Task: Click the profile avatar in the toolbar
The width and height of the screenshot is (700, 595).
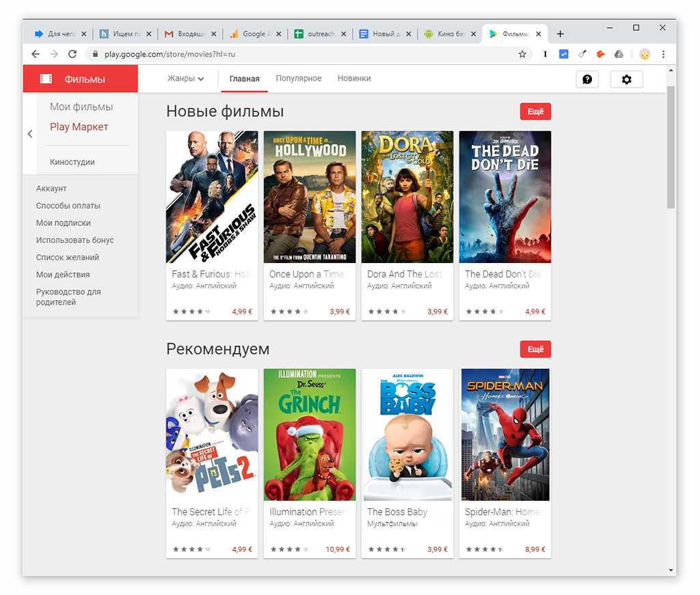Action: click(x=644, y=54)
